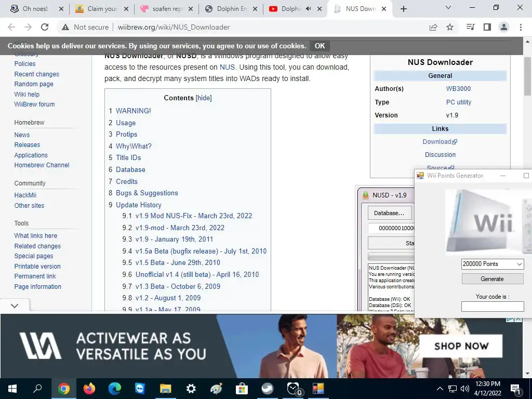Open Microsoft Edge from taskbar
Image resolution: width=532 pixels, height=399 pixels.
(115, 389)
